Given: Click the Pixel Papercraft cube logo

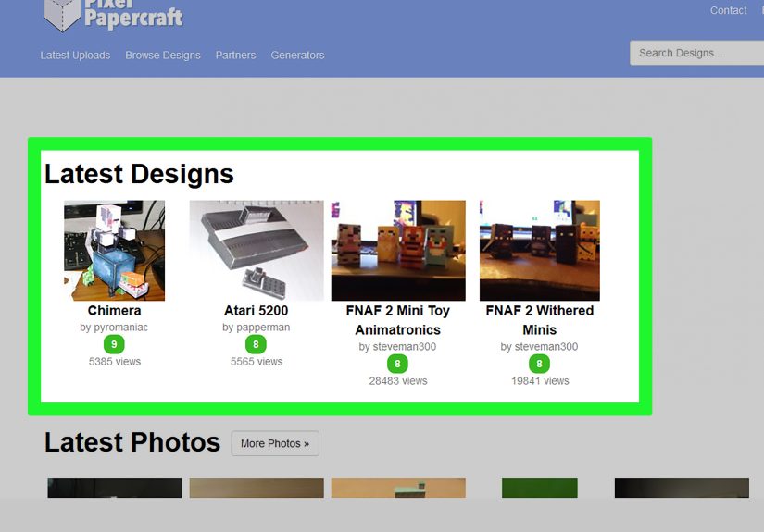Looking at the screenshot, I should click(x=62, y=15).
